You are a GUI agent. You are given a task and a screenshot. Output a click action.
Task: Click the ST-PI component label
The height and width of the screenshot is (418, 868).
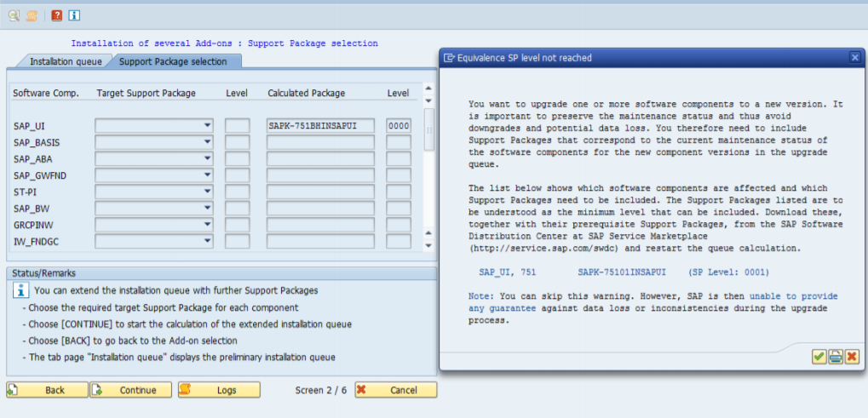click(x=23, y=192)
